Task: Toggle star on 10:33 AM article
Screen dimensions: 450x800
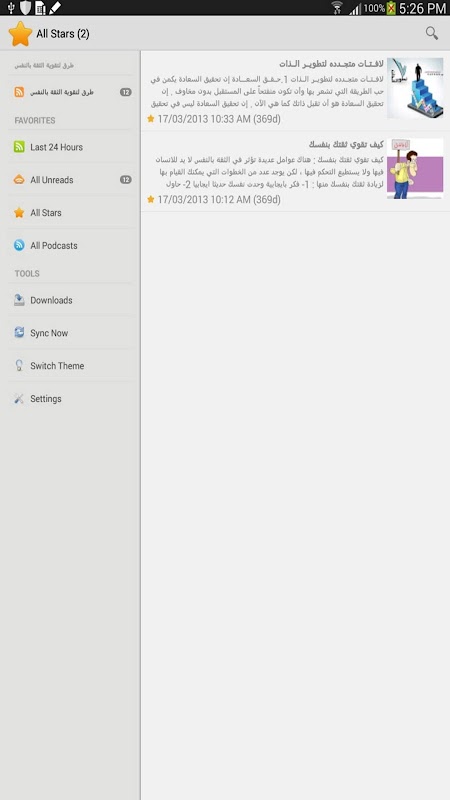Action: pyautogui.click(x=151, y=119)
